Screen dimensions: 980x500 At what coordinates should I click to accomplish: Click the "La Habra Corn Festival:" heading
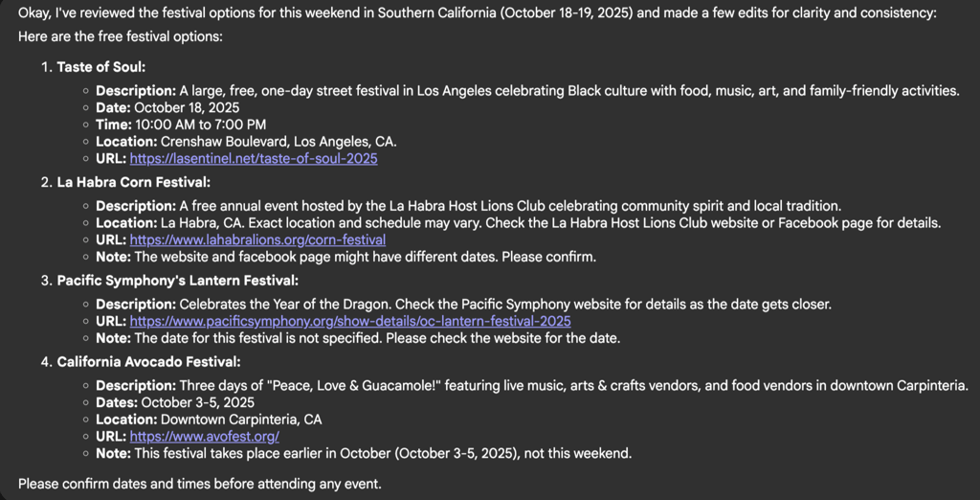(133, 182)
